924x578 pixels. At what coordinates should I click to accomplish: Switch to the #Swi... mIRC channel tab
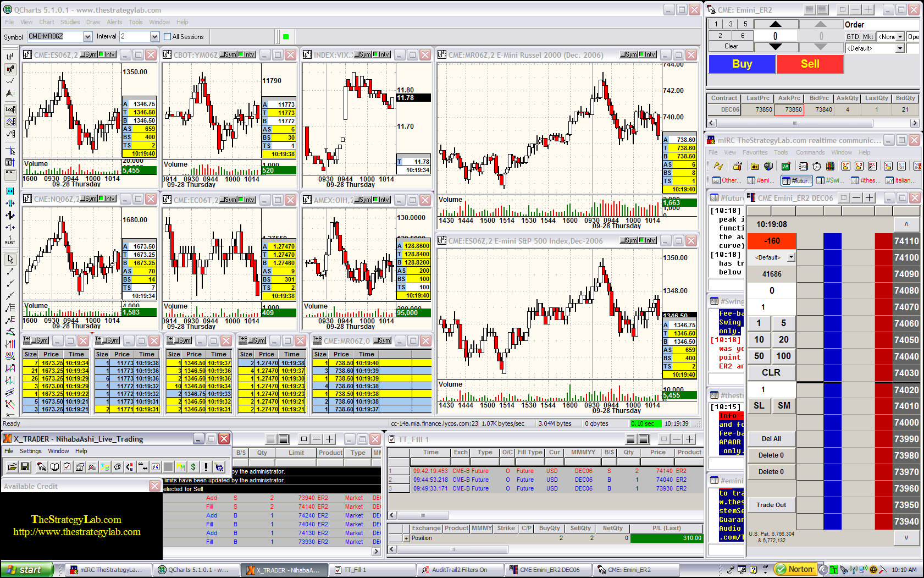pyautogui.click(x=829, y=180)
